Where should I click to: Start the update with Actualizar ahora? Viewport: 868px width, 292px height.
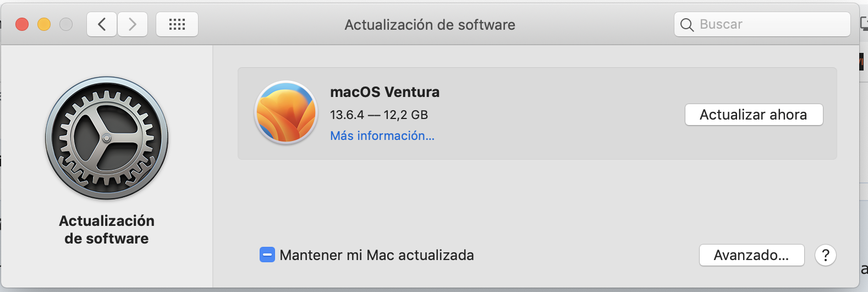point(754,115)
